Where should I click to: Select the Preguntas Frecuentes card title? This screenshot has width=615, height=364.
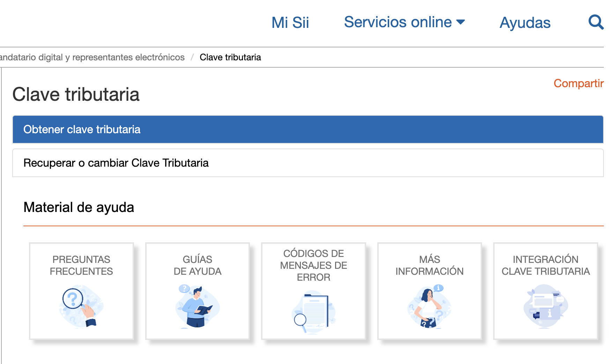(x=81, y=265)
